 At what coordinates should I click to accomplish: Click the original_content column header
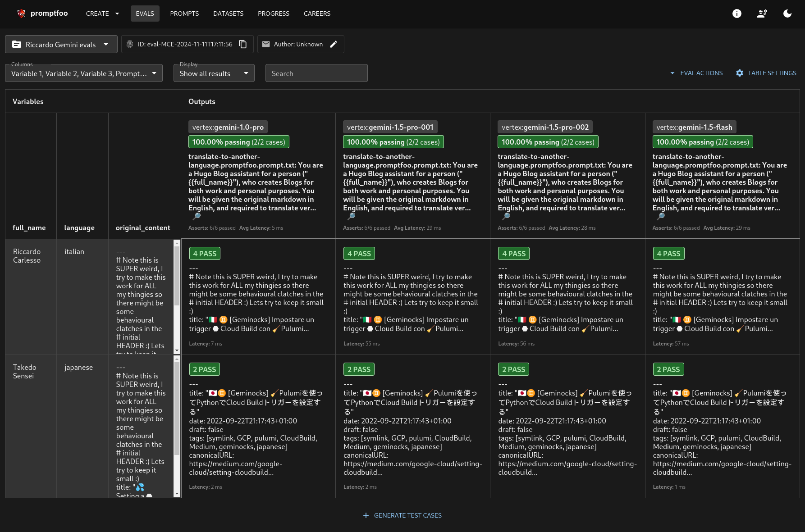click(143, 227)
